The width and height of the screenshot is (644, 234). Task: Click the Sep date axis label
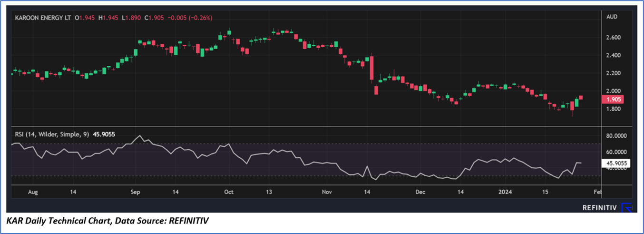[136, 192]
